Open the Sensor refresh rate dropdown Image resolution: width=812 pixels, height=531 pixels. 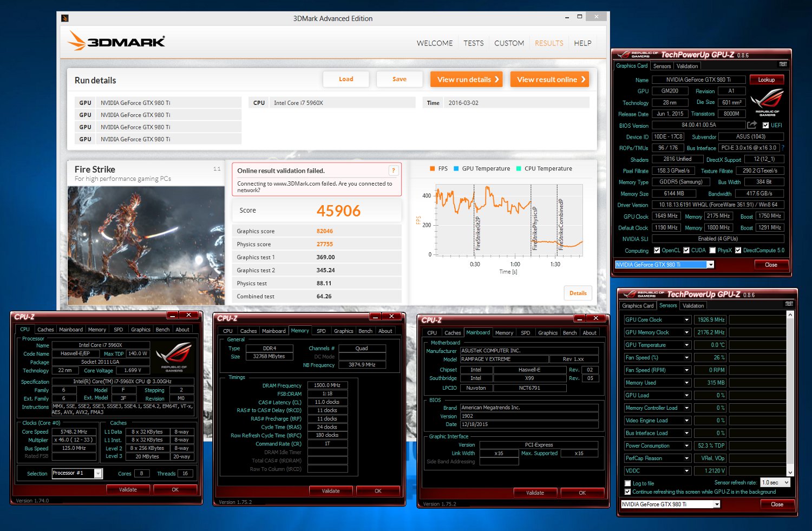(x=775, y=482)
